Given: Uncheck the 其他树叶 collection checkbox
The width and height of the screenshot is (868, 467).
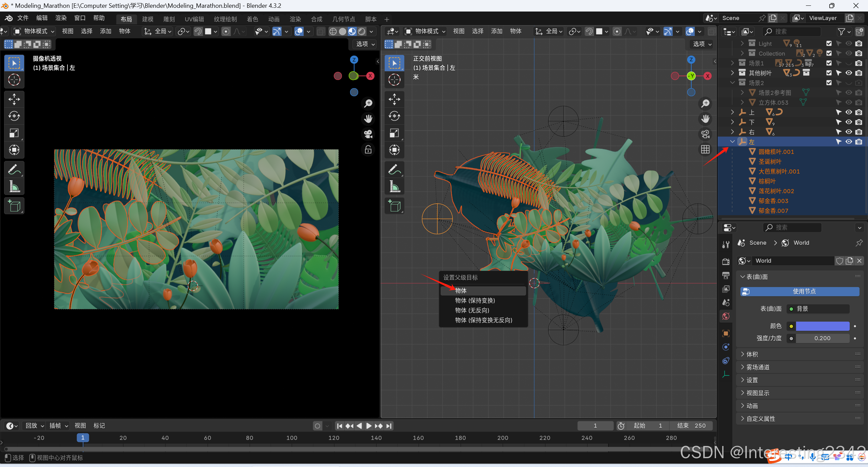Looking at the screenshot, I should point(829,73).
